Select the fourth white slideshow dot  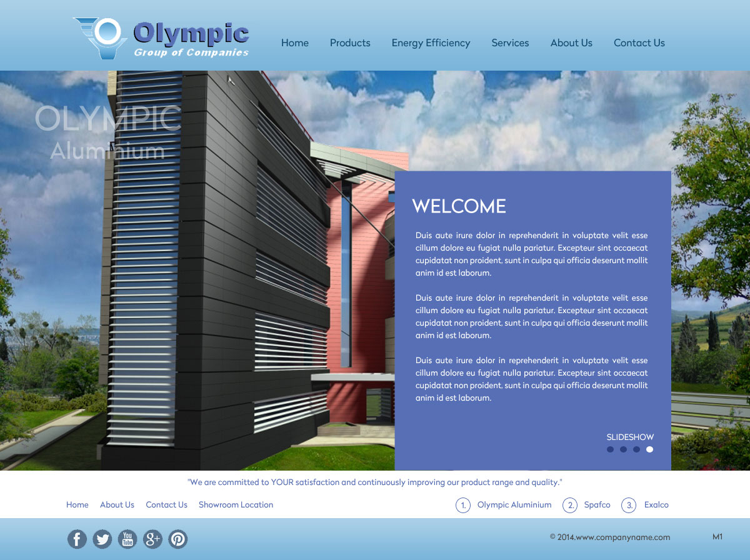coord(649,449)
